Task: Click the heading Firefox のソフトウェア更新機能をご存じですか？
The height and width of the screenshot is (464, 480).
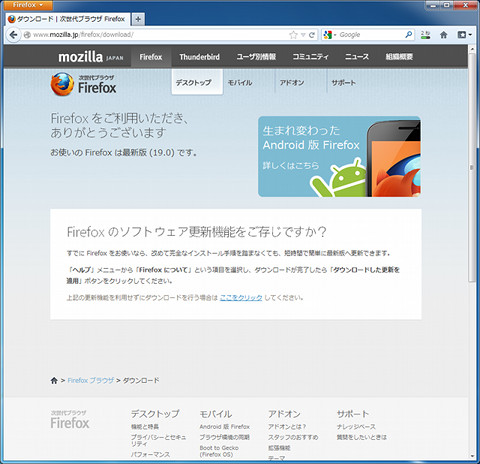Action: click(196, 232)
